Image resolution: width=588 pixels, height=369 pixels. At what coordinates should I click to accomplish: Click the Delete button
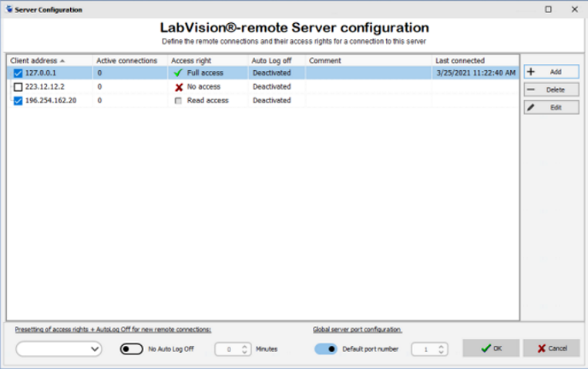[x=551, y=89]
